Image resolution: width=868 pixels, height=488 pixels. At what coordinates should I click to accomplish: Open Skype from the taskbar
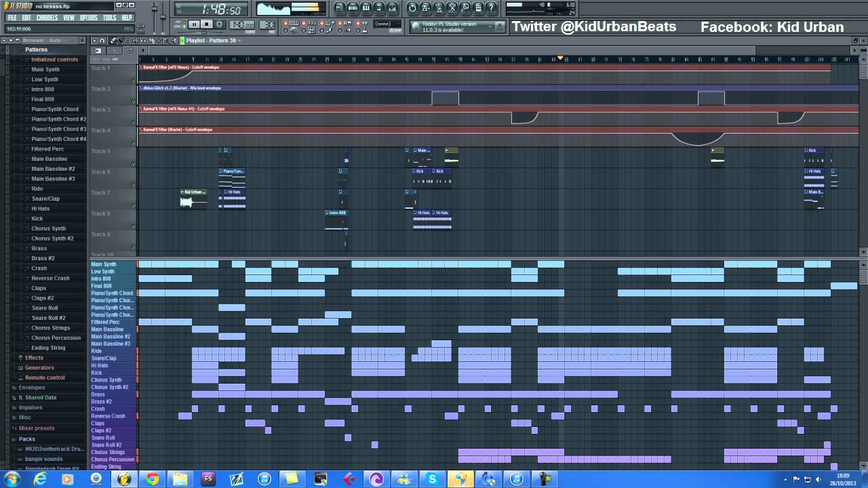pos(432,479)
